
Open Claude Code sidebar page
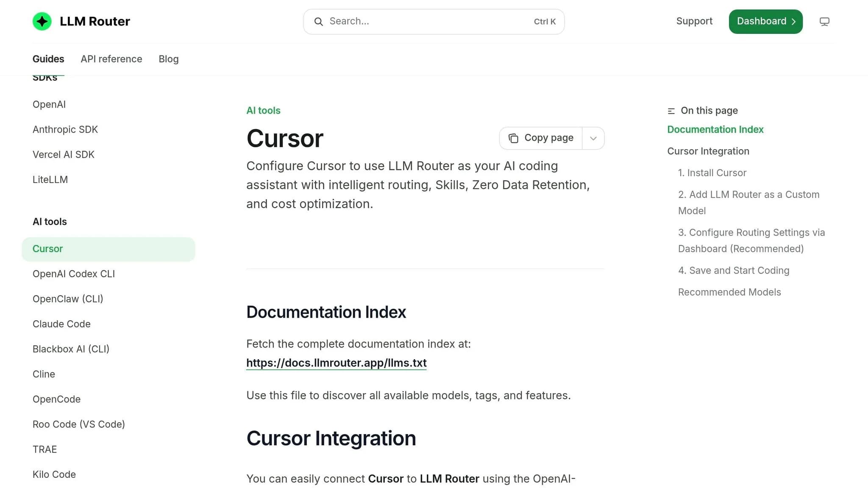coord(61,324)
